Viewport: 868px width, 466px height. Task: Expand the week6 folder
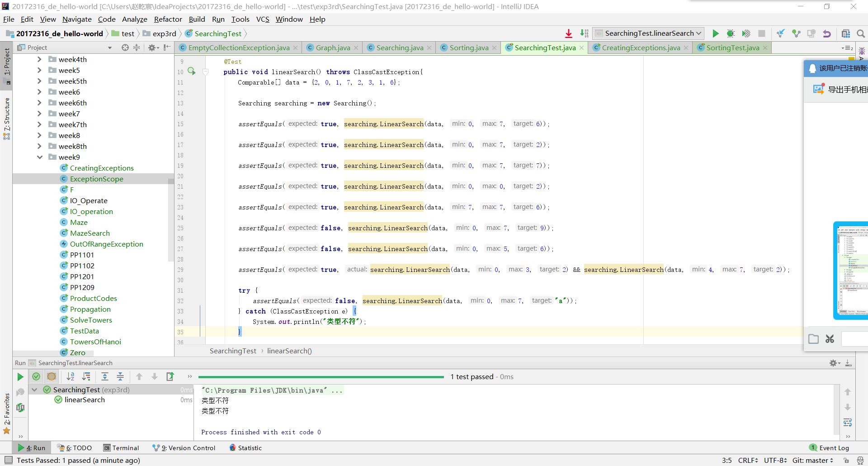point(39,92)
